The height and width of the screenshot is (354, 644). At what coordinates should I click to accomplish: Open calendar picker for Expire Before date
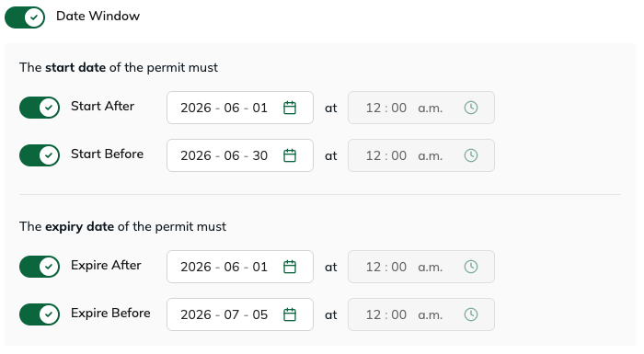pyautogui.click(x=290, y=314)
